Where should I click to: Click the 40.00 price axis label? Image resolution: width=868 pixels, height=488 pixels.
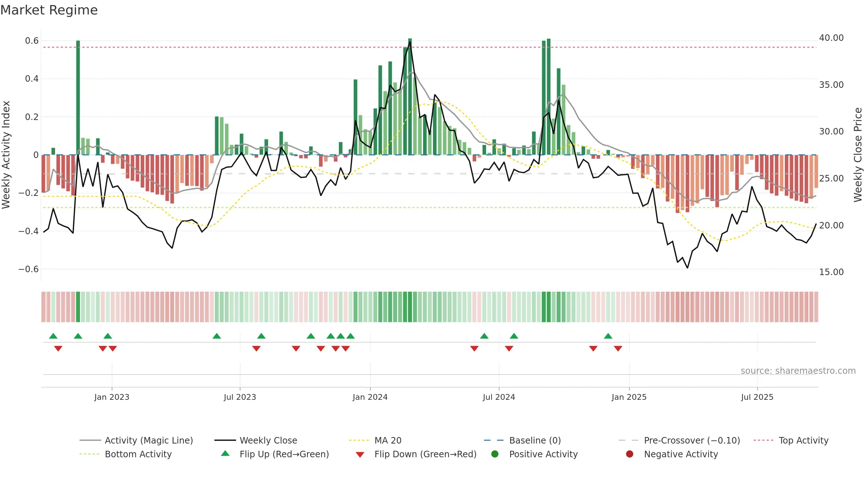(831, 38)
